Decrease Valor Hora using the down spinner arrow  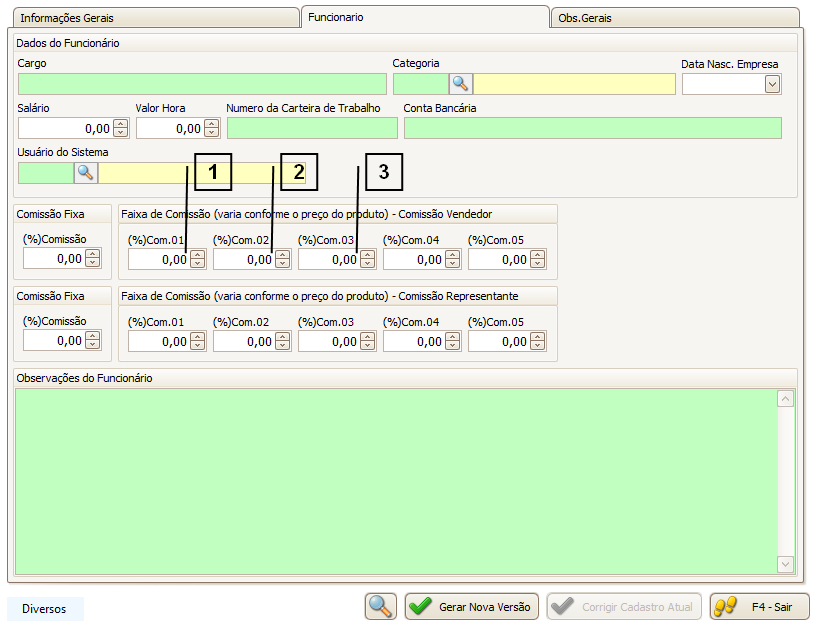point(211,132)
